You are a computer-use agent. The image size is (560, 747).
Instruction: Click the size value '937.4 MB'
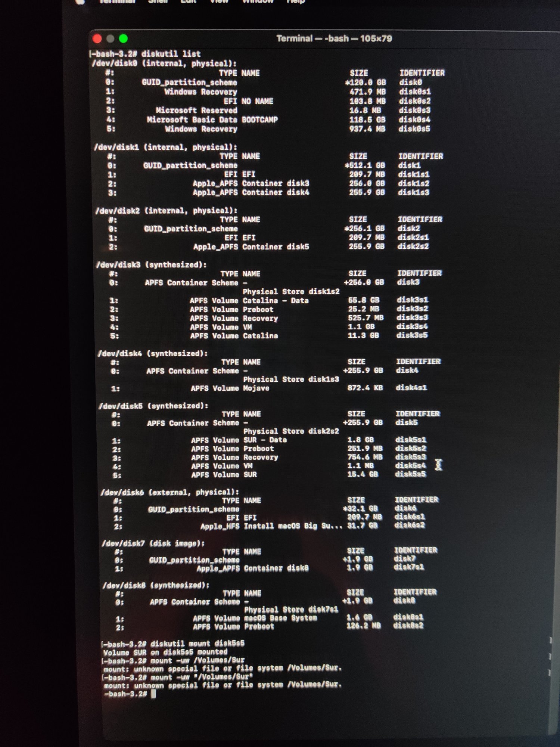367,129
